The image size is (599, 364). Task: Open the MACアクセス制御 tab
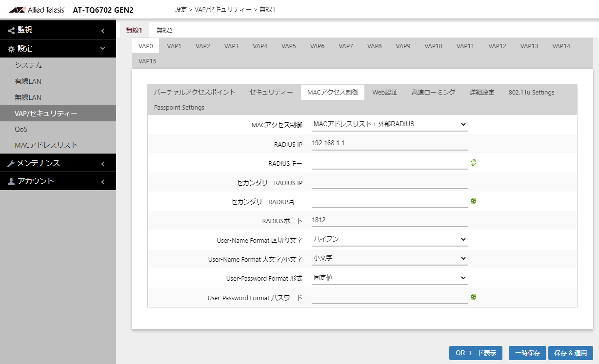[333, 92]
